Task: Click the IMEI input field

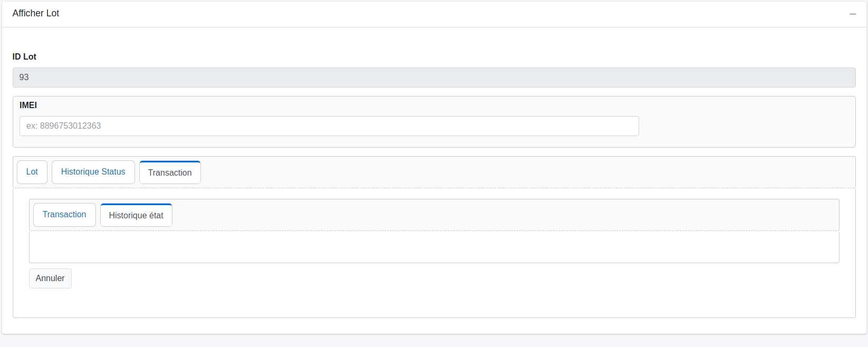Action: [x=329, y=126]
